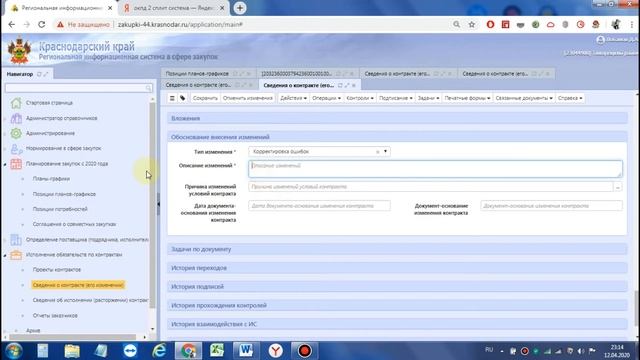The width and height of the screenshot is (640, 360).
Task: Click the Документ-основание изменения контракта field
Action: [551, 206]
